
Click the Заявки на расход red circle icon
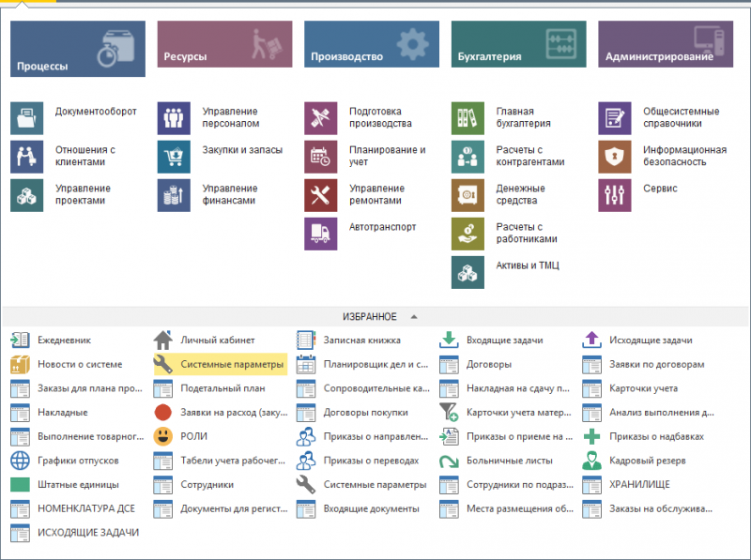click(162, 412)
